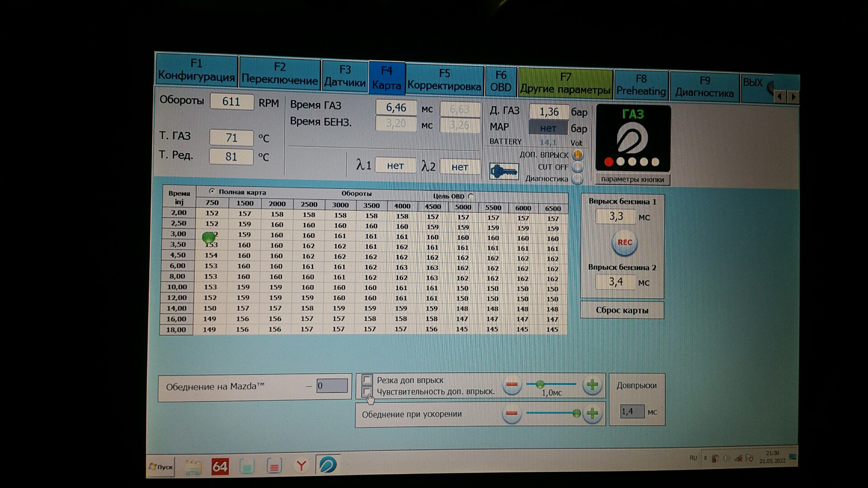Viewport: 868px width, 488px height.
Task: Click minus for Обеднение при ускорении
Action: coord(512,413)
